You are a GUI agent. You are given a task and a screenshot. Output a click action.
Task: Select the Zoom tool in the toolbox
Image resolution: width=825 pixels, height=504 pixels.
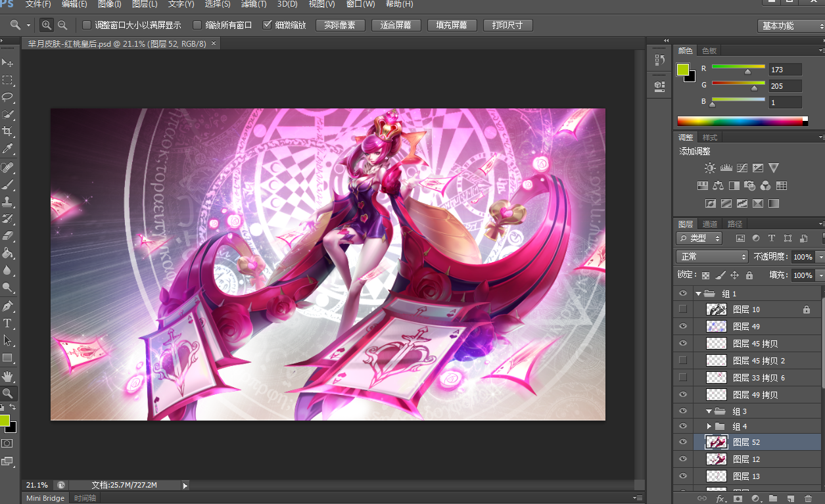click(x=7, y=393)
